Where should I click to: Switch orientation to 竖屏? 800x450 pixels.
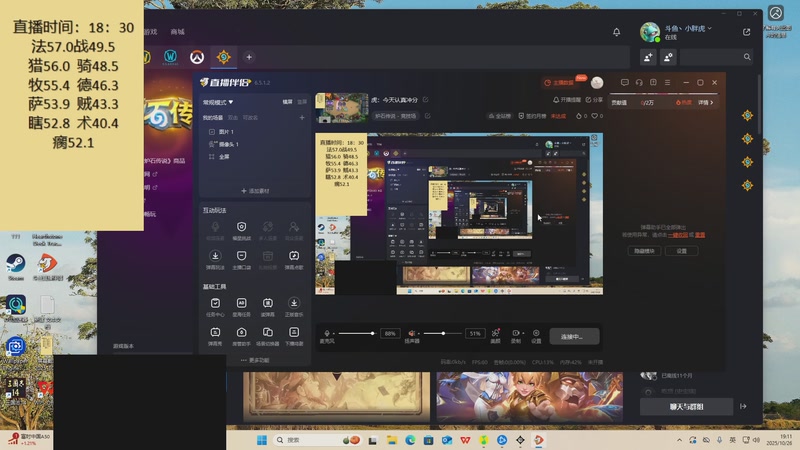click(x=302, y=102)
